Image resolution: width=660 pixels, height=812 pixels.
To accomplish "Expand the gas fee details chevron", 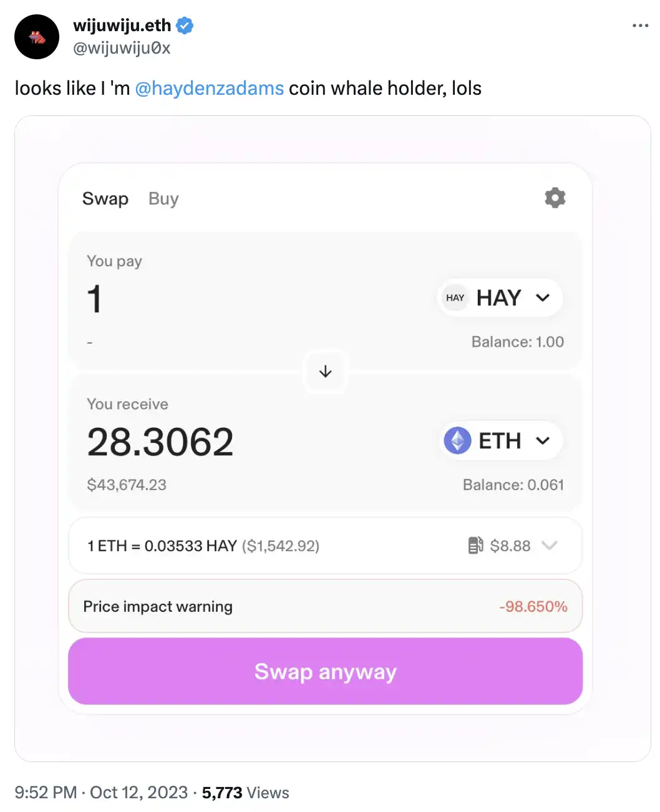I will tap(549, 546).
